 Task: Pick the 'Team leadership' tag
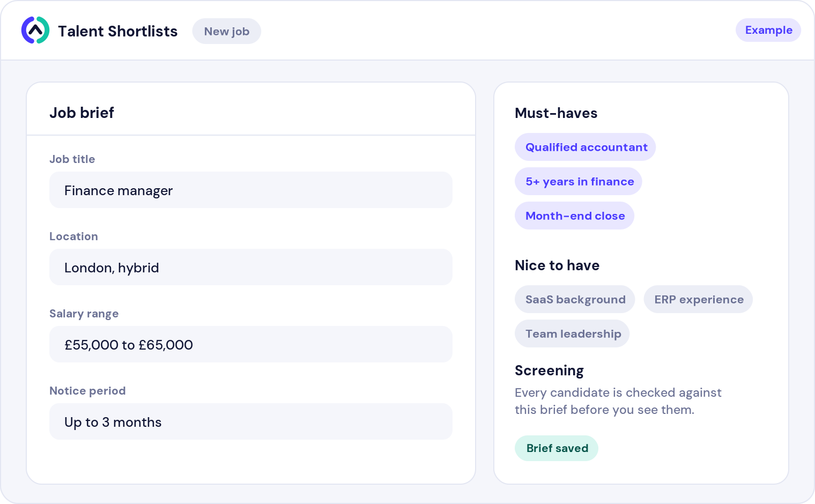click(572, 333)
